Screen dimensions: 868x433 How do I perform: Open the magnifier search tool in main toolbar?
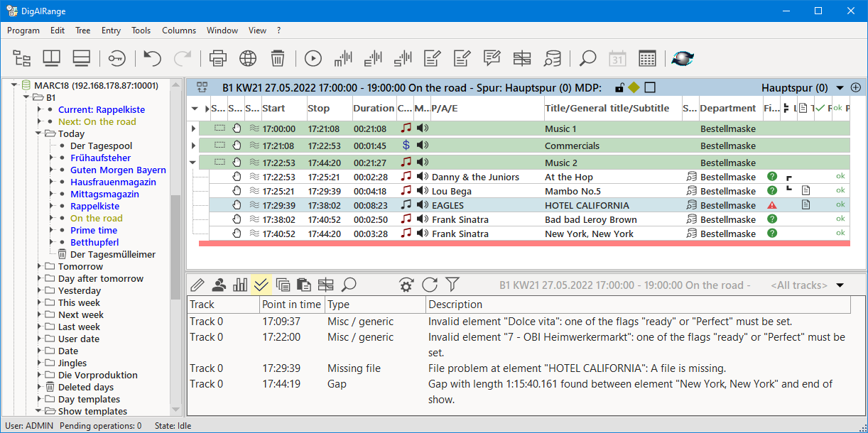[587, 58]
